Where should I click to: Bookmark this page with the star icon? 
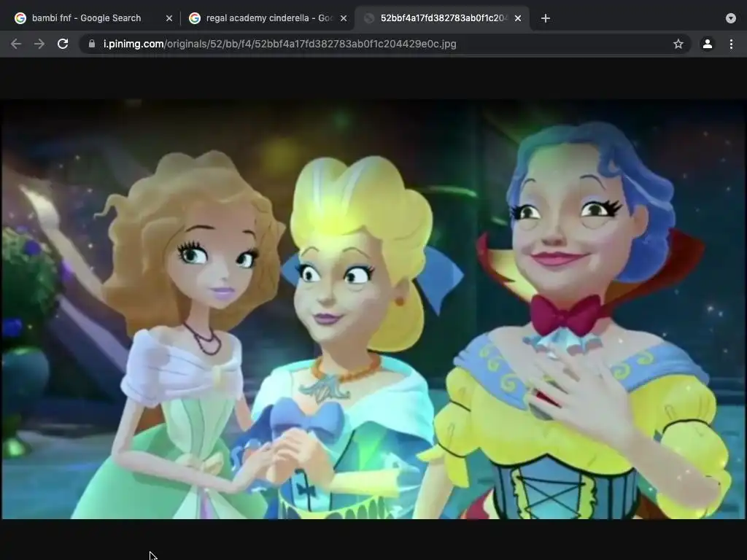click(x=678, y=44)
